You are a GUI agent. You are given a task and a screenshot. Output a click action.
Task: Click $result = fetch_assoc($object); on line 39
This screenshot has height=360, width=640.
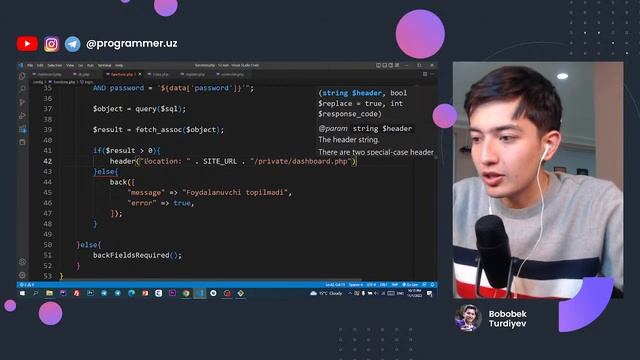click(158, 129)
